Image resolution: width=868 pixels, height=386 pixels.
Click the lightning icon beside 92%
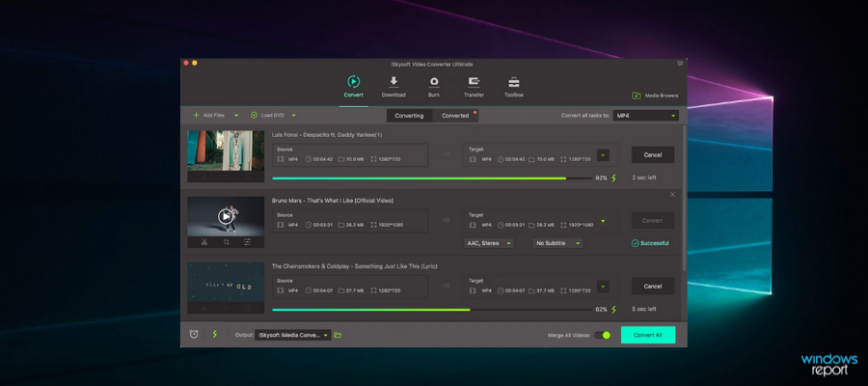[x=613, y=179]
